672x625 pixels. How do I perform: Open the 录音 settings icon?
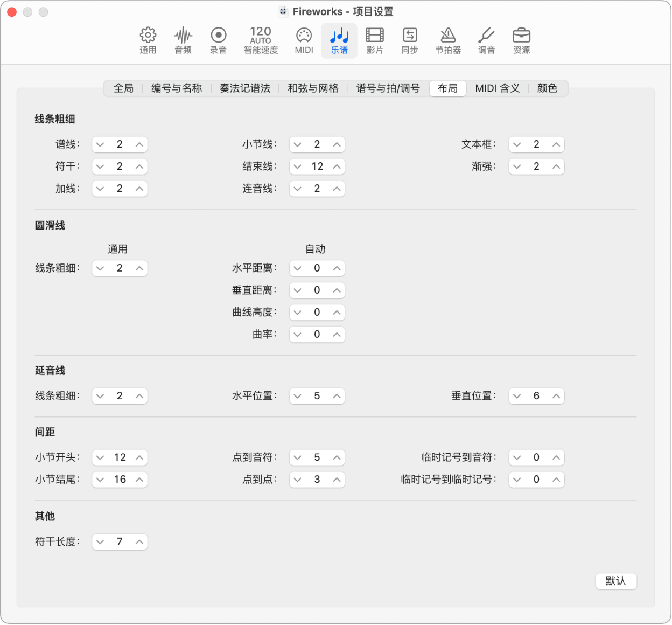tap(218, 40)
